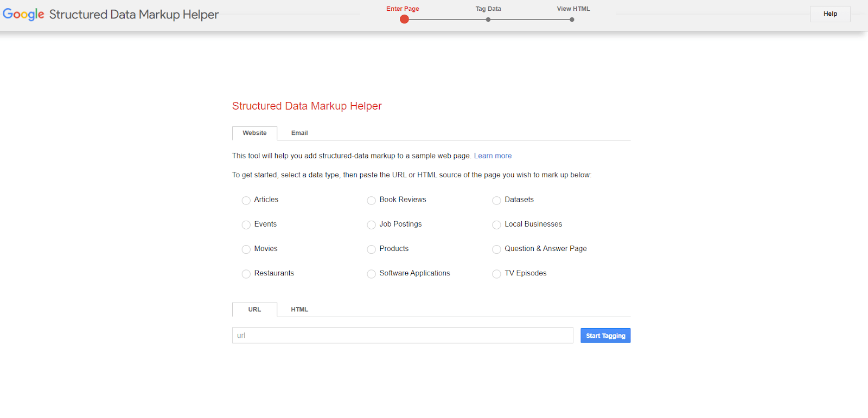868x418 pixels.
Task: Select the Products radio button
Action: pyautogui.click(x=372, y=249)
